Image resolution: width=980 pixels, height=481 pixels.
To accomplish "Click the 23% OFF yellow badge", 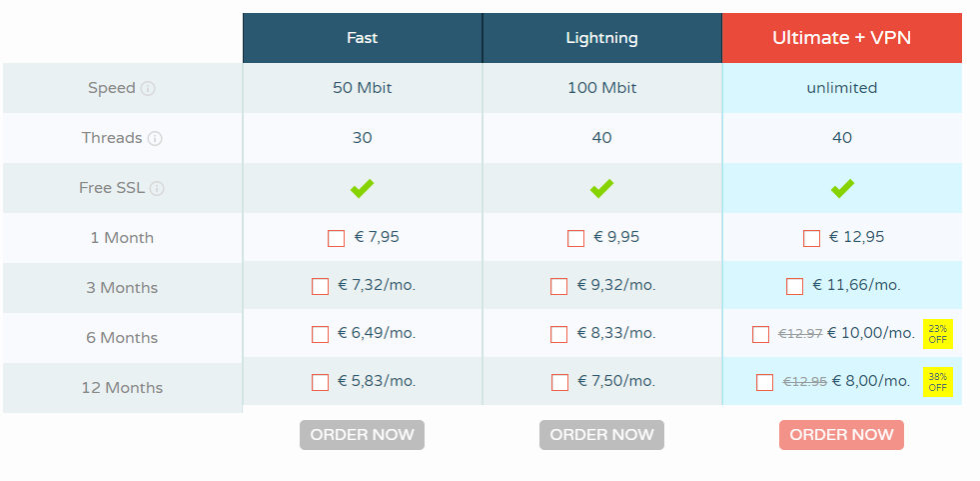I will [937, 334].
